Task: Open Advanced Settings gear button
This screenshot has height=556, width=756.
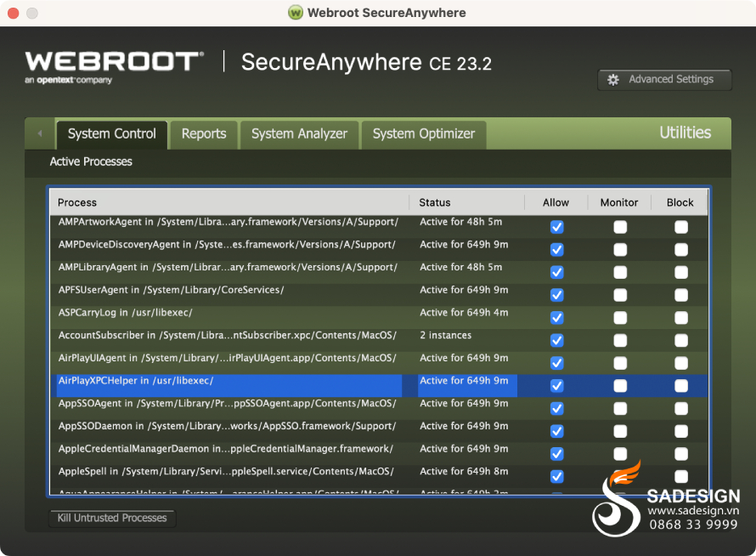Action: coord(664,80)
